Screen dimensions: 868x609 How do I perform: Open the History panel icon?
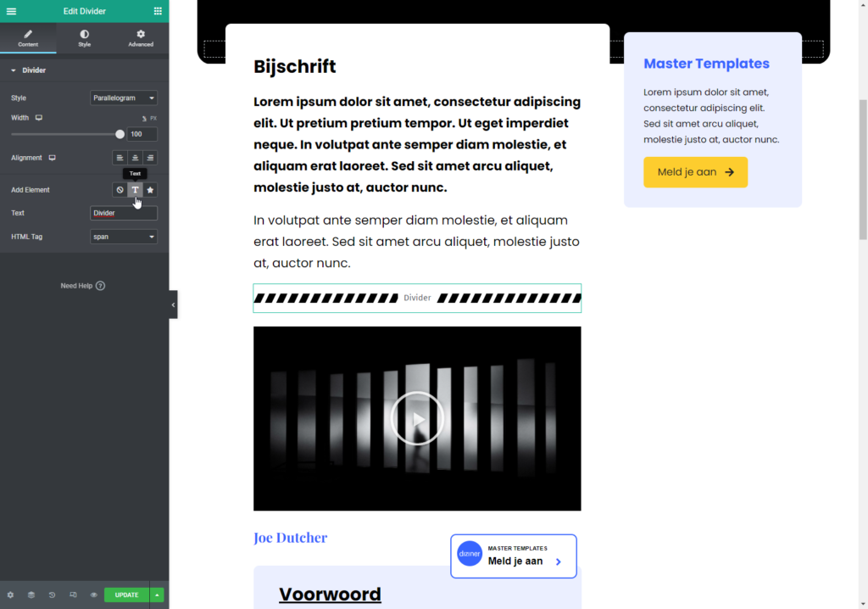point(52,595)
